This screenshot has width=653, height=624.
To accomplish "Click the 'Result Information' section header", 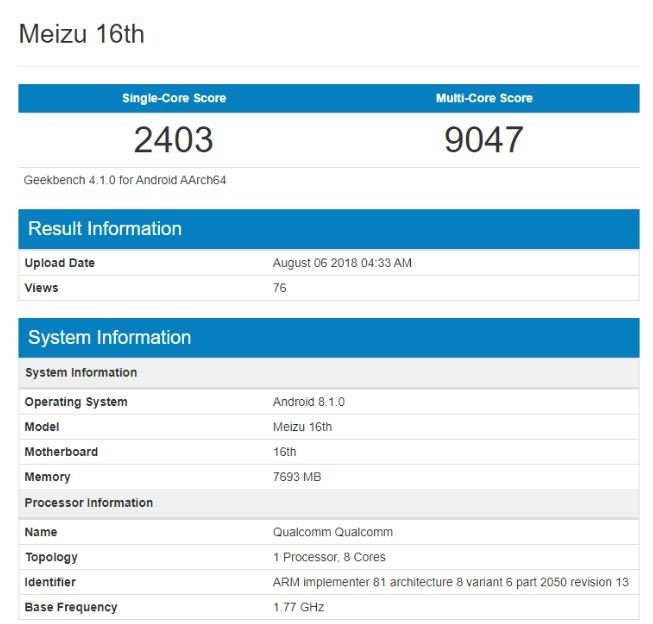I will pyautogui.click(x=329, y=229).
